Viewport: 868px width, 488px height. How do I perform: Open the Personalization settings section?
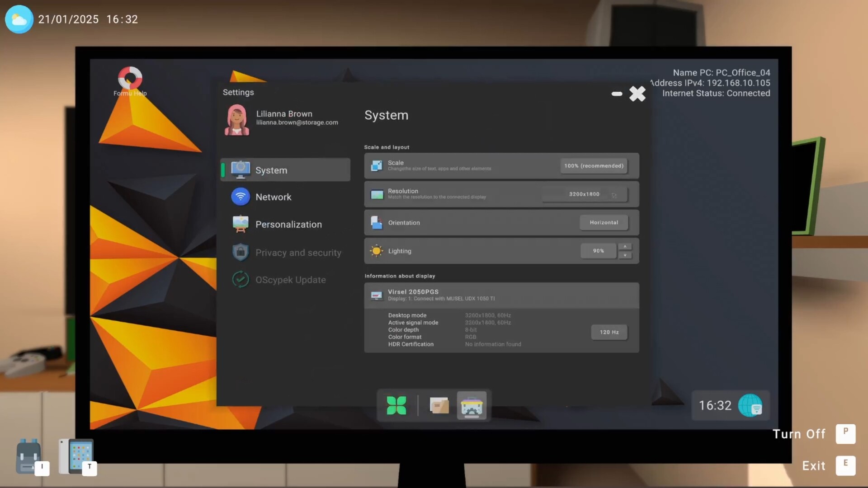[288, 225]
